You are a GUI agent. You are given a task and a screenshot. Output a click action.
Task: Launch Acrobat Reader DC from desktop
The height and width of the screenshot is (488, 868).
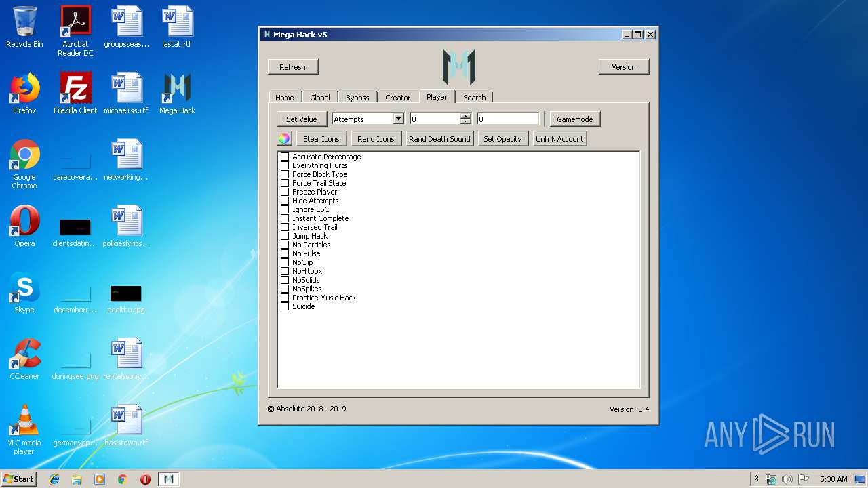[75, 31]
